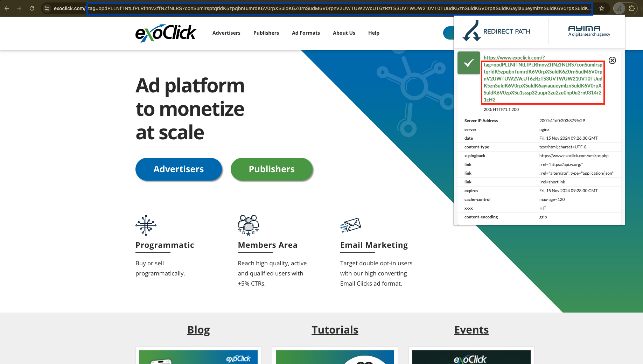Go to the Events section link
643x364 pixels.
[471, 330]
